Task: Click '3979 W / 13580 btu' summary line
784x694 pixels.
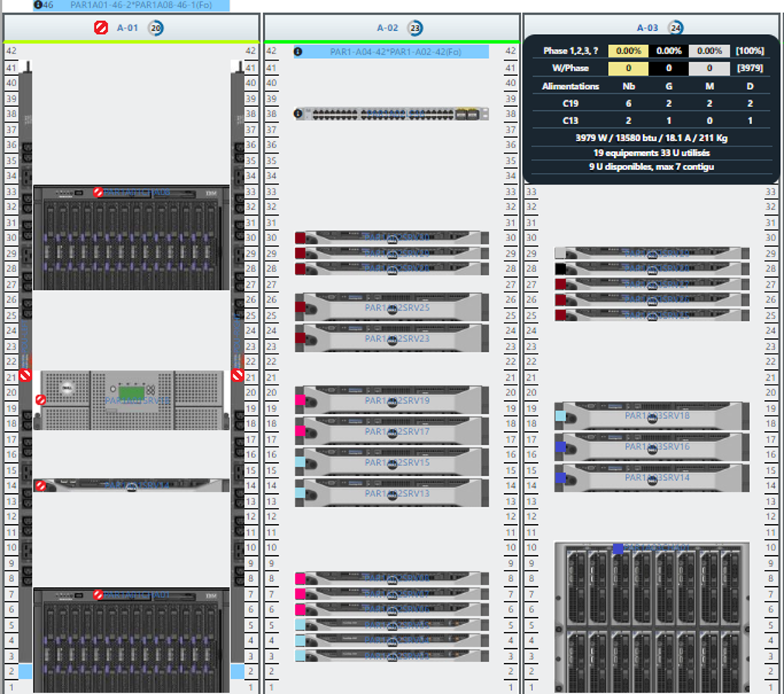Action: click(651, 137)
